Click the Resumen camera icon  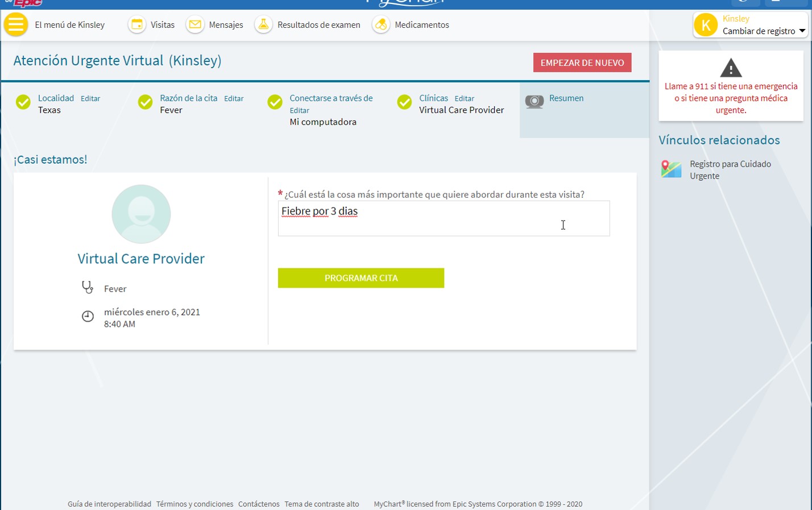(534, 102)
